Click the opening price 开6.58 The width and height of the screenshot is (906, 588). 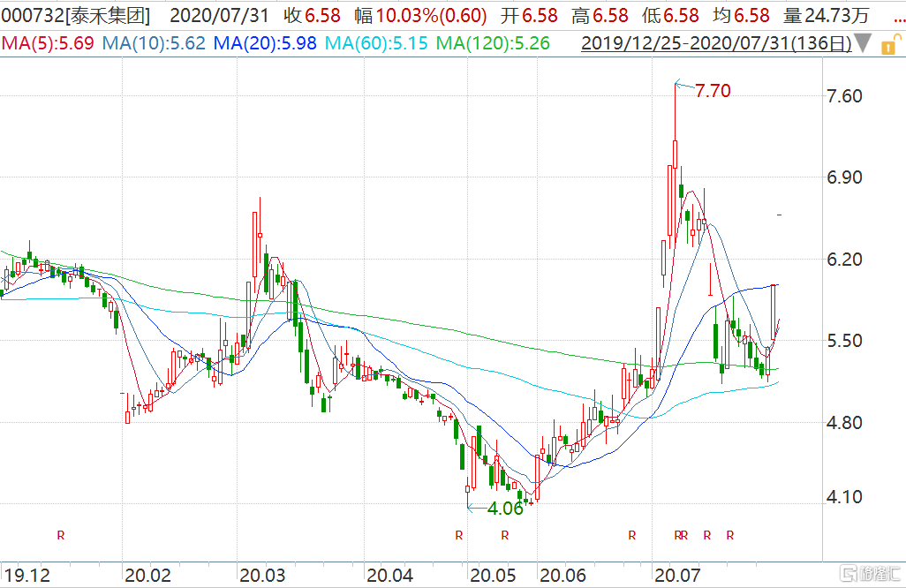tap(529, 16)
